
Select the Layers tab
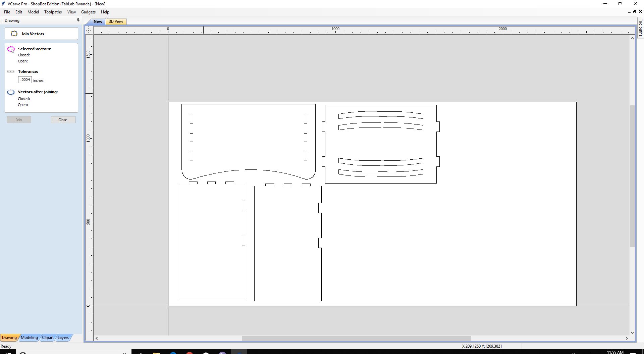(63, 338)
